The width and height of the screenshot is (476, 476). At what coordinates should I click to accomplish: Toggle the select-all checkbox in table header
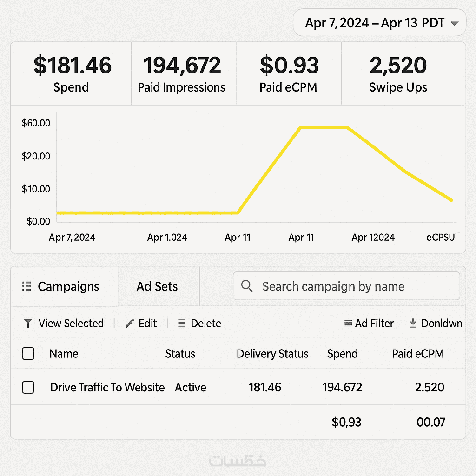28,354
